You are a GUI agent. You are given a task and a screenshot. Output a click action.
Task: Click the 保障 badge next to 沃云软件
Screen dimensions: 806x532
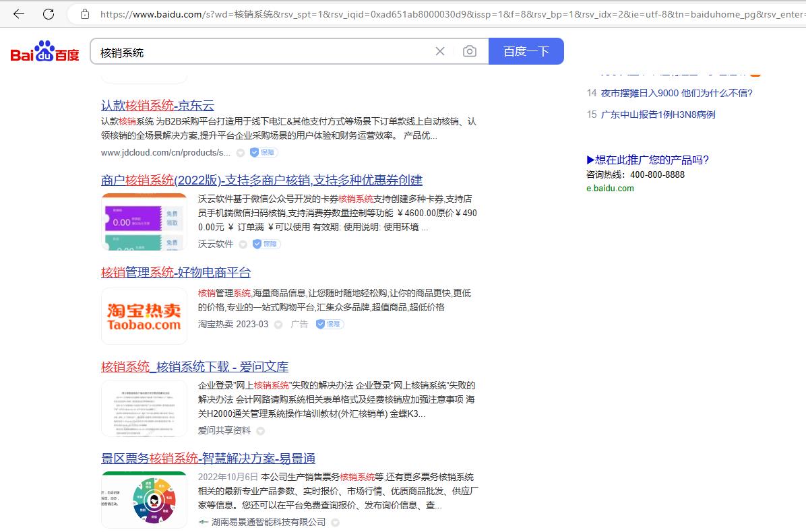[x=266, y=244]
